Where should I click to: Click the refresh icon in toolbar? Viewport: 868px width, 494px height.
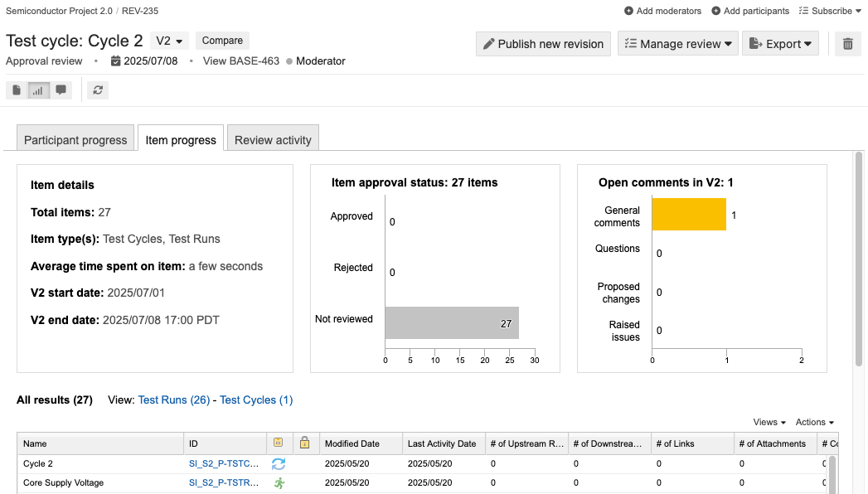coord(98,90)
